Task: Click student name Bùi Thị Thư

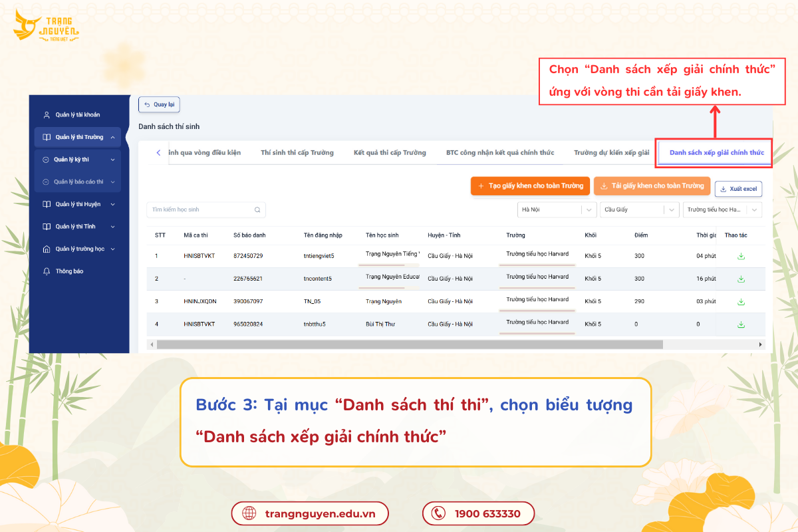Action: coord(380,325)
